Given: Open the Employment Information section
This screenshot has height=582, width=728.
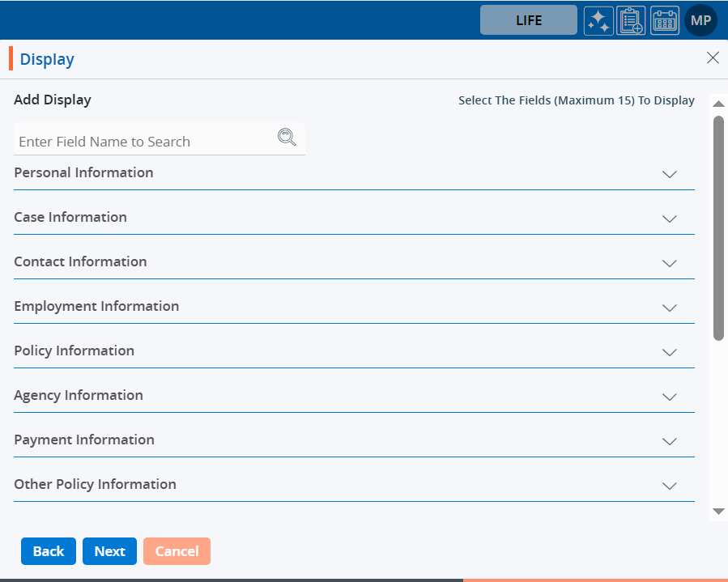Looking at the screenshot, I should click(669, 308).
